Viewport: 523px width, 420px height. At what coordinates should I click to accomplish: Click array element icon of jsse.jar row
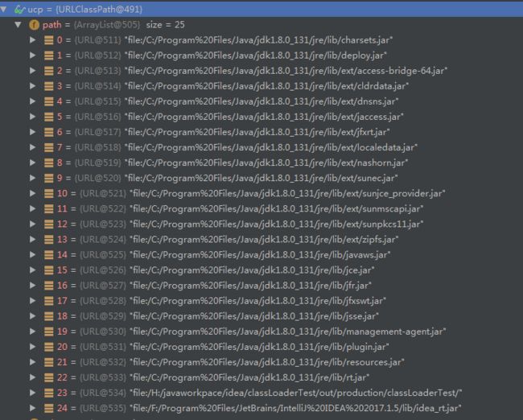click(49, 316)
